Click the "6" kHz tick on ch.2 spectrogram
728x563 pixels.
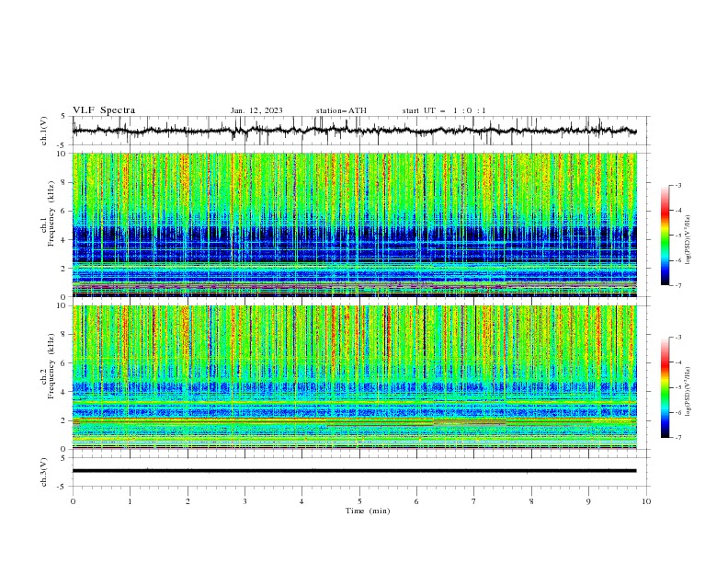pyautogui.click(x=65, y=363)
